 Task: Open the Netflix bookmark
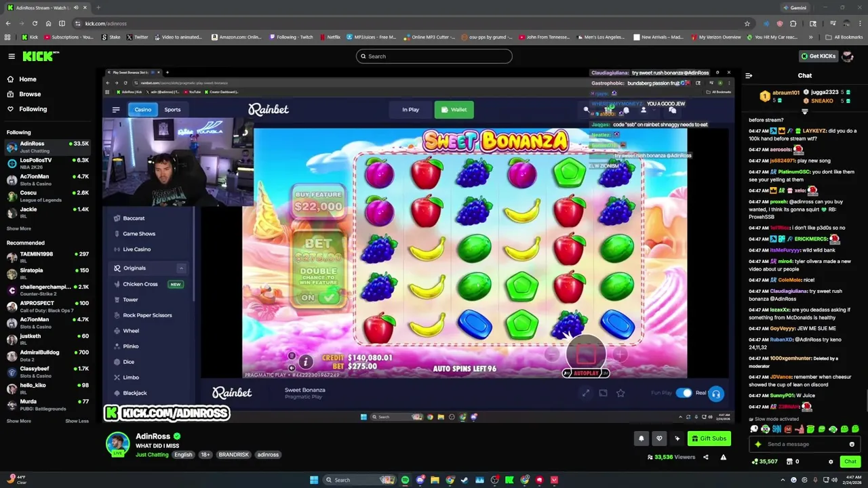(330, 37)
